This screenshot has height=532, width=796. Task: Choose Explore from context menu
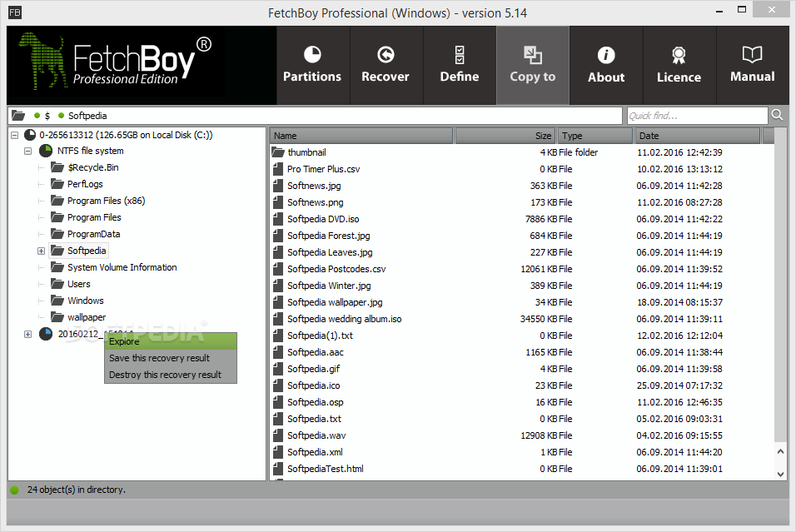click(x=171, y=341)
